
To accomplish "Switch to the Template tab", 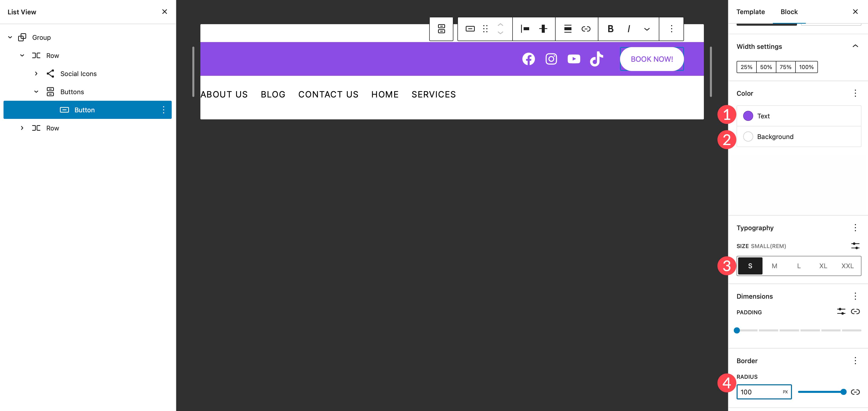I will (x=751, y=12).
